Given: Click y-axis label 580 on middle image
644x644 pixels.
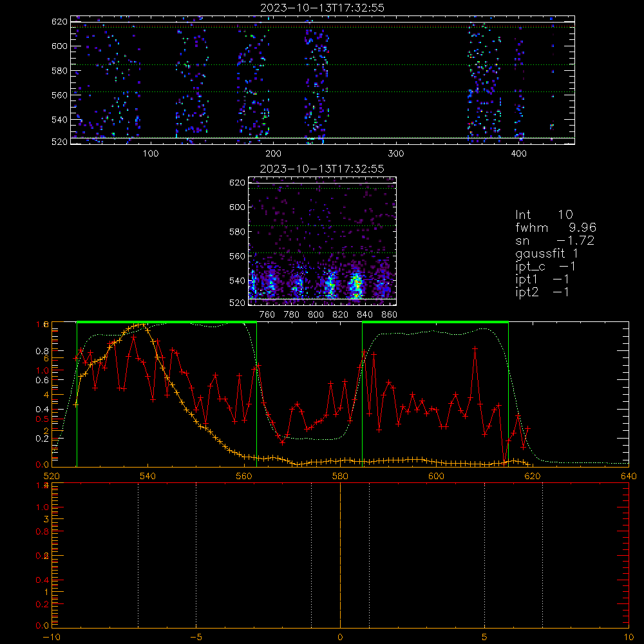Looking at the screenshot, I should 237,232.
